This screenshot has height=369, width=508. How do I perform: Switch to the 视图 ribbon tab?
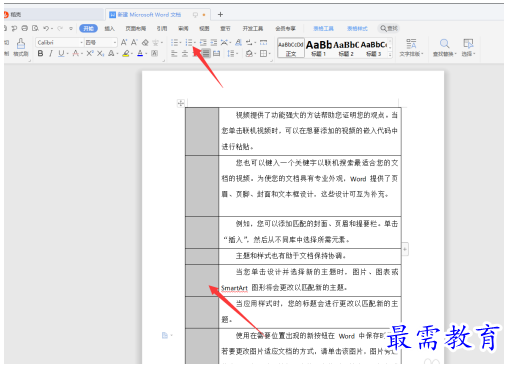coord(204,29)
